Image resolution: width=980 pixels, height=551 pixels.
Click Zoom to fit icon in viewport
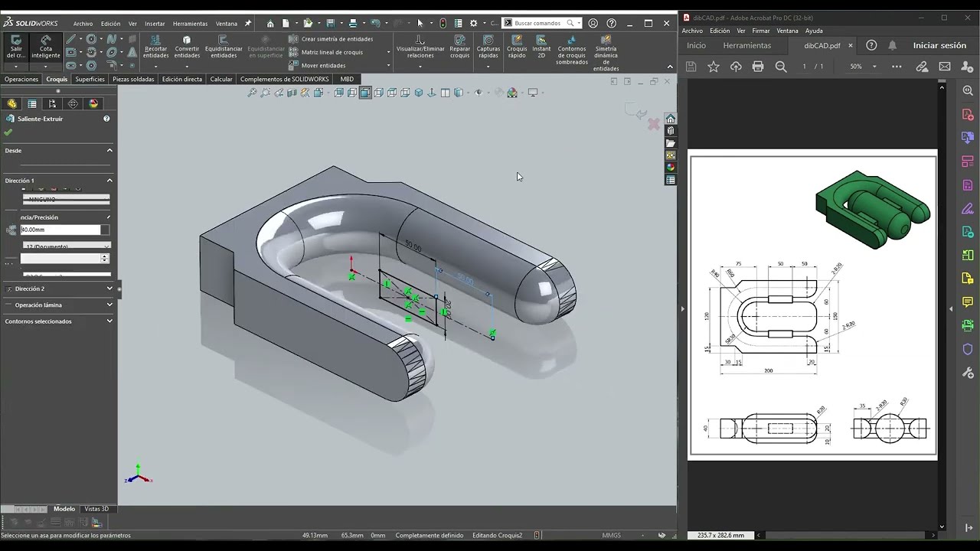coord(251,93)
